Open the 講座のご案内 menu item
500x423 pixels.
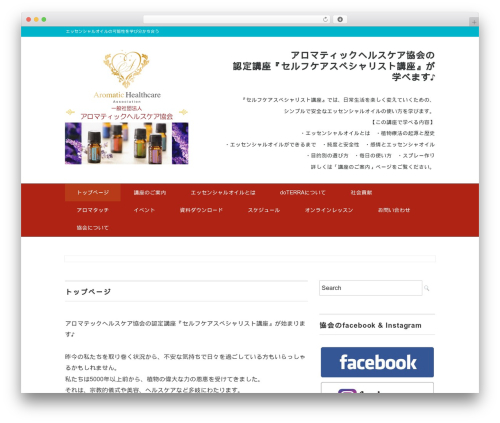tap(150, 192)
